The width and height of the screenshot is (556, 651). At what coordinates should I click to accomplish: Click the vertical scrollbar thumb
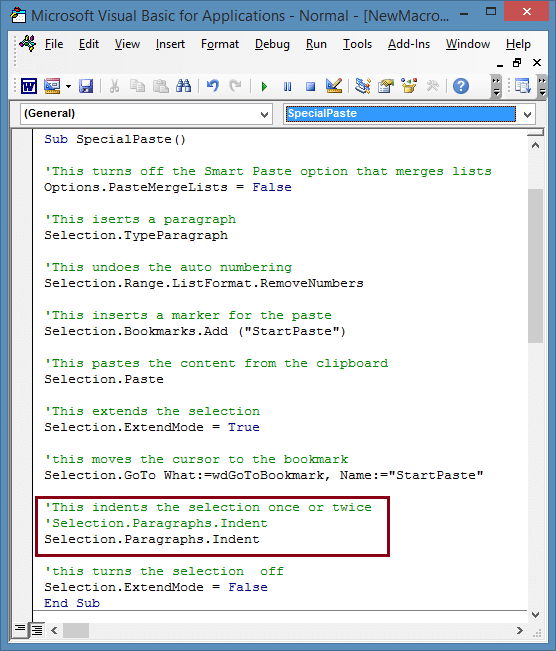tap(535, 266)
